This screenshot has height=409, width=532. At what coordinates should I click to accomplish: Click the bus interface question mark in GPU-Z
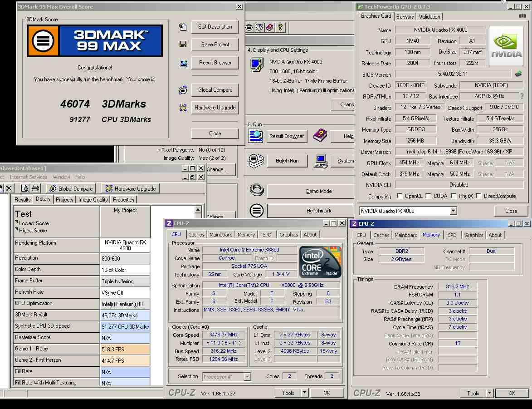click(x=522, y=96)
